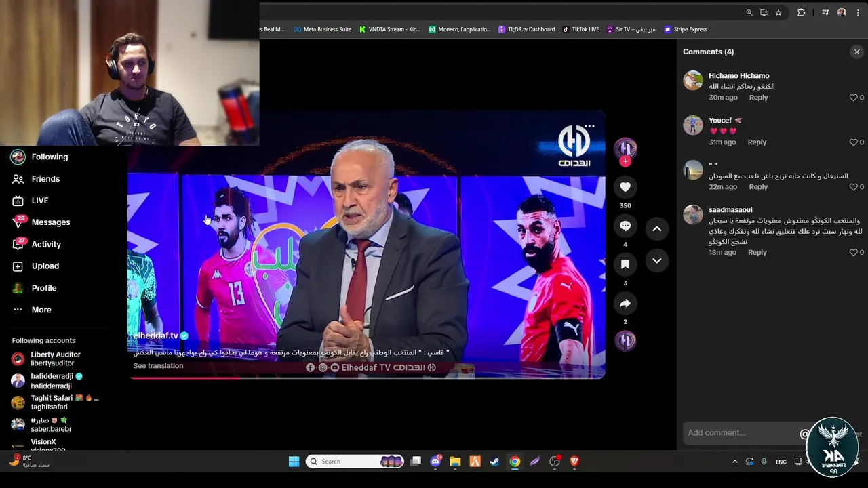
Task: Click See translation under the caption
Action: pos(158,366)
